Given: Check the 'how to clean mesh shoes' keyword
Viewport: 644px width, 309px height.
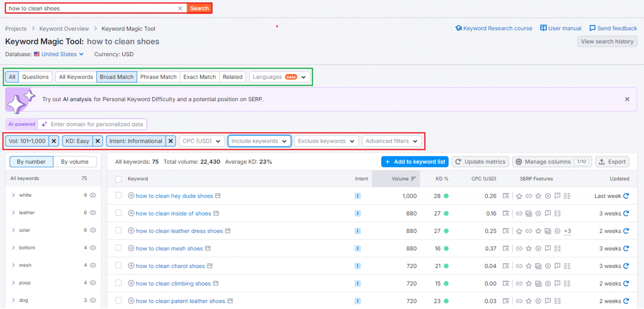Looking at the screenshot, I should pos(118,248).
